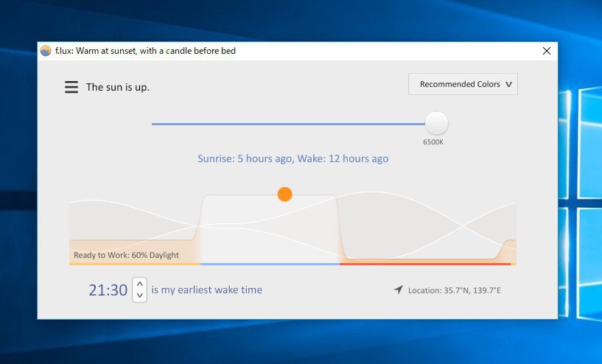This screenshot has width=602, height=364.
Task: Open the f.lux hamburger menu
Action: (x=71, y=87)
